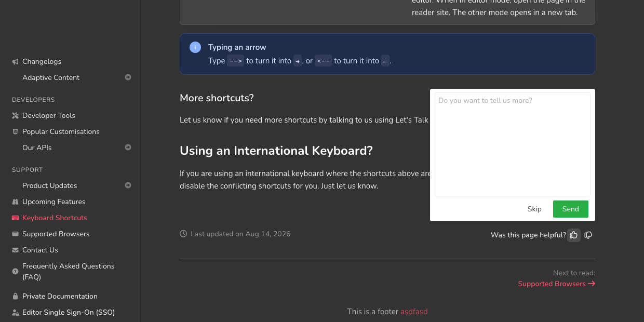Click the FAQ question mark icon
644x322 pixels.
tap(15, 271)
